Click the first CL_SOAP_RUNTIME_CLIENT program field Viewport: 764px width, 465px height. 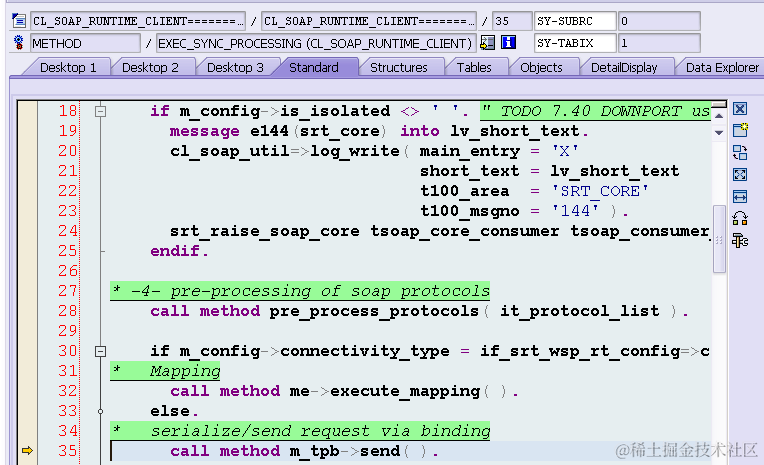pyautogui.click(x=138, y=21)
